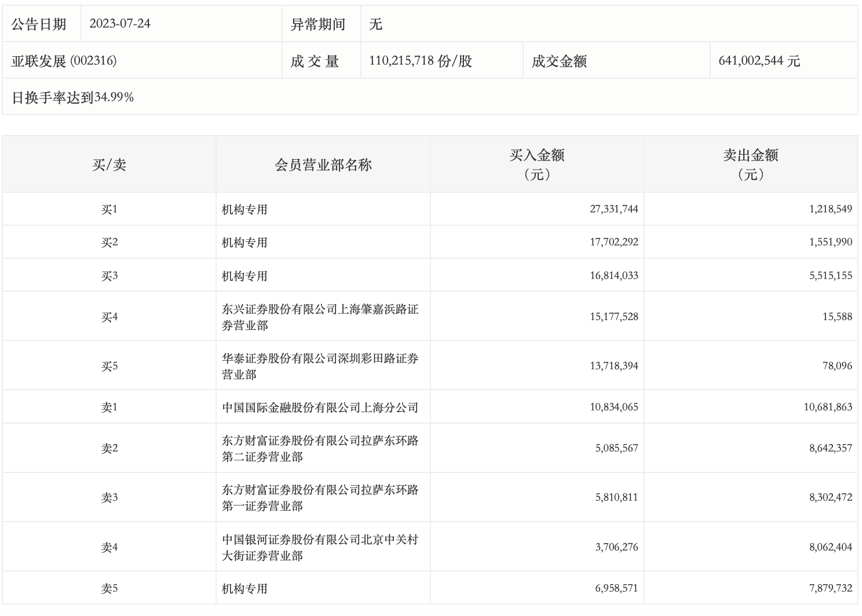The width and height of the screenshot is (862, 616).
Task: Click the 成交金额 label
Action: [x=559, y=60]
